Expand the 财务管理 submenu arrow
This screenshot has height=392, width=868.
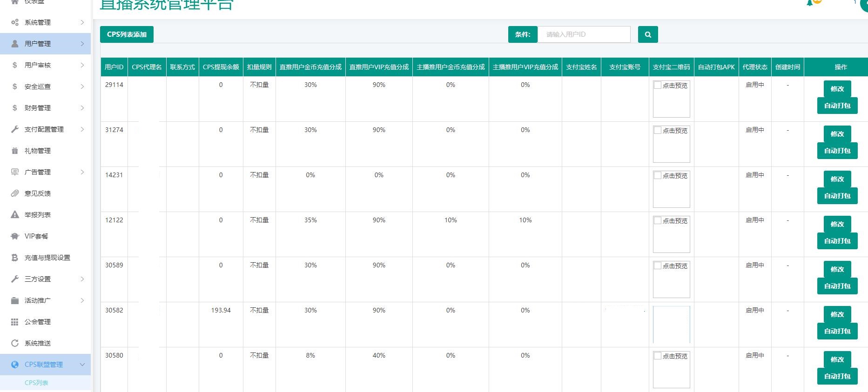(82, 108)
